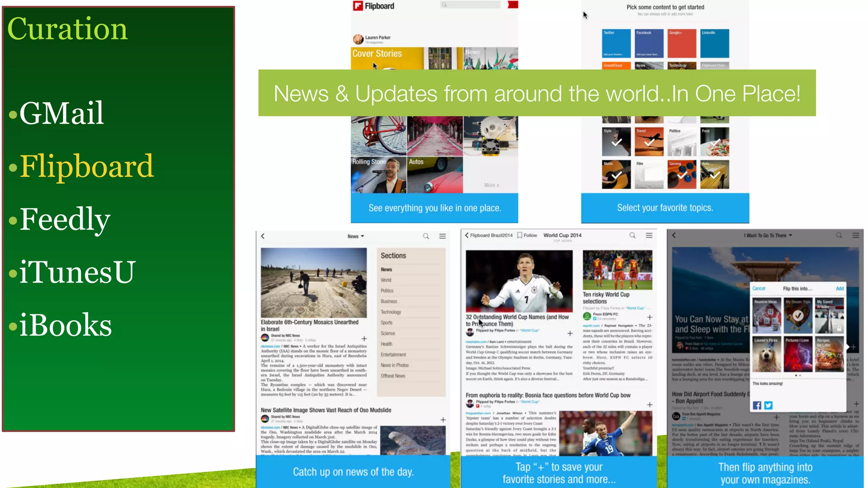Click Cancel in Flip this into dialog
Screen dimensions: 868x488
(759, 288)
